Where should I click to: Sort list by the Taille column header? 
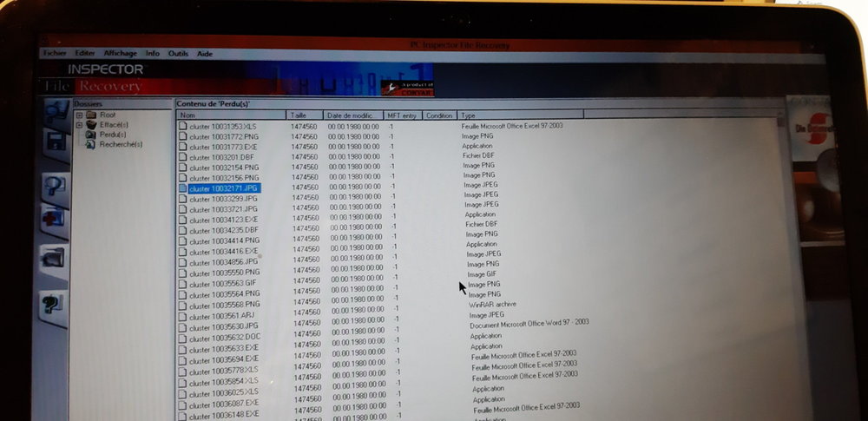click(x=304, y=115)
